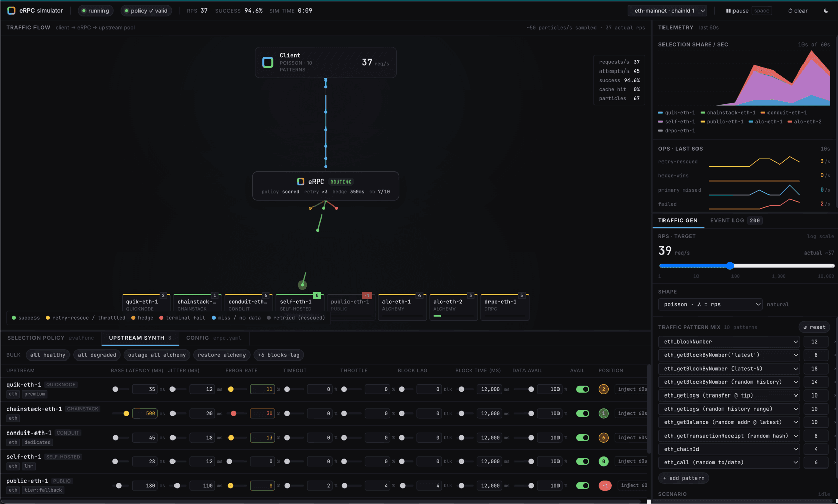Click chainstack-eth-1 position badge 1
The height and width of the screenshot is (504, 838).
tap(603, 413)
